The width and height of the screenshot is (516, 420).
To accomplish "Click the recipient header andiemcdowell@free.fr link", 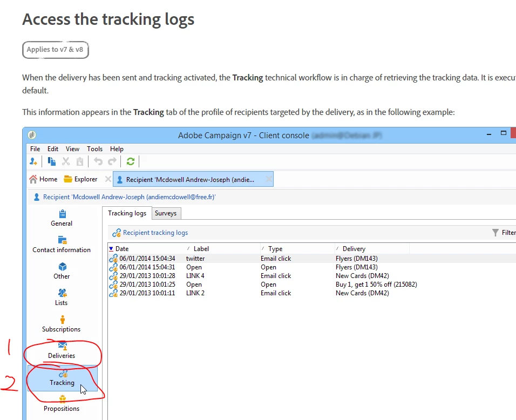I will pyautogui.click(x=130, y=197).
